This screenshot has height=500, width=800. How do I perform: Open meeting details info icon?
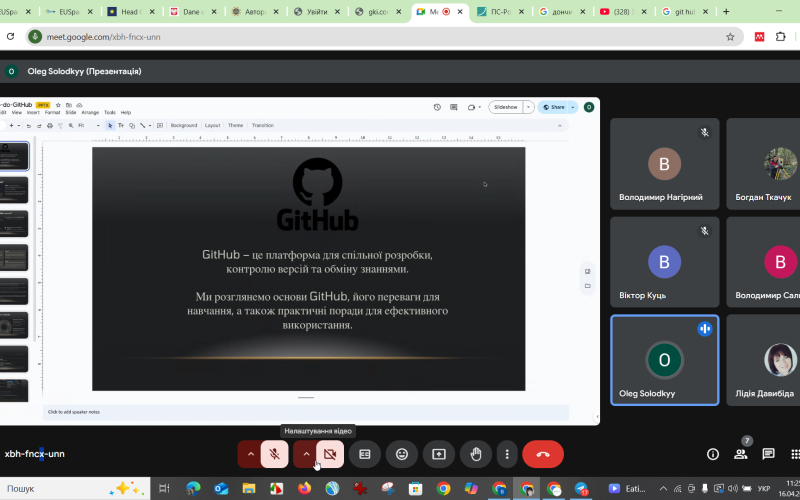pyautogui.click(x=713, y=454)
